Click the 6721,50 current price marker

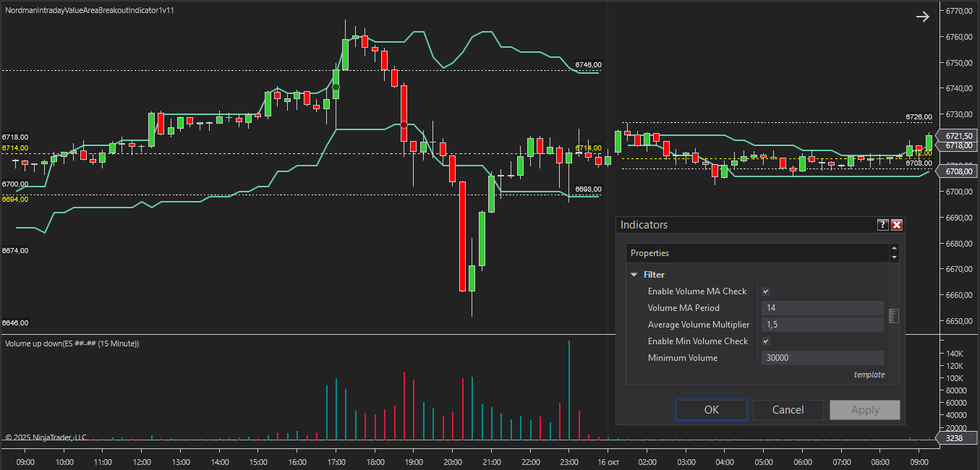(957, 136)
